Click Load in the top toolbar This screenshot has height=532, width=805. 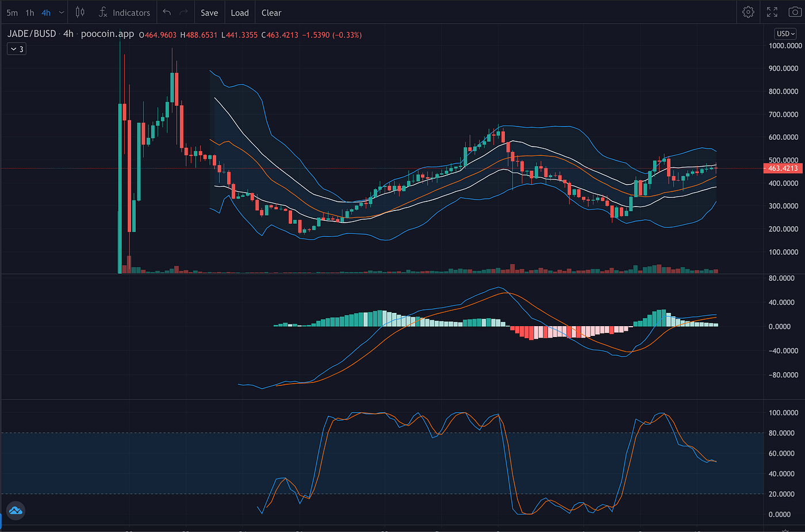[240, 13]
